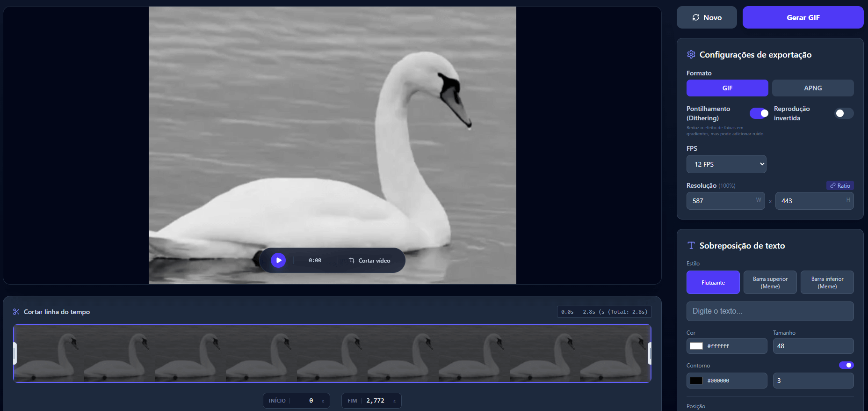The height and width of the screenshot is (411, 868).
Task: Choose Barra superior (Meme) style
Action: [x=770, y=282]
